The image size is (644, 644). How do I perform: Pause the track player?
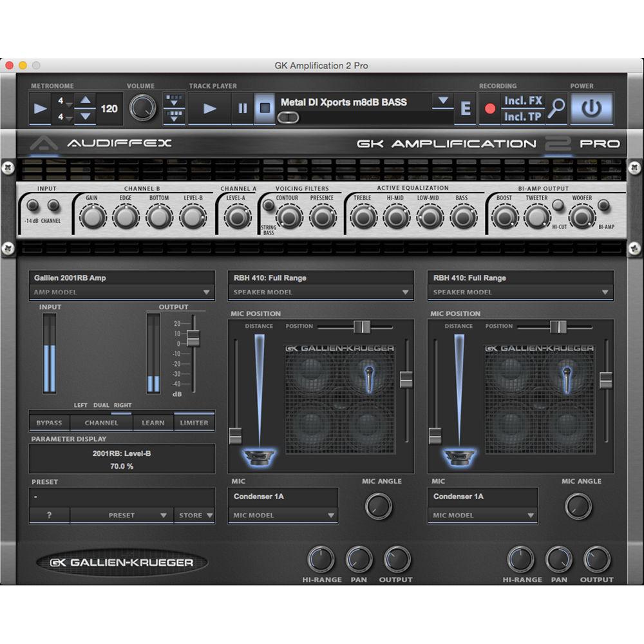click(243, 108)
